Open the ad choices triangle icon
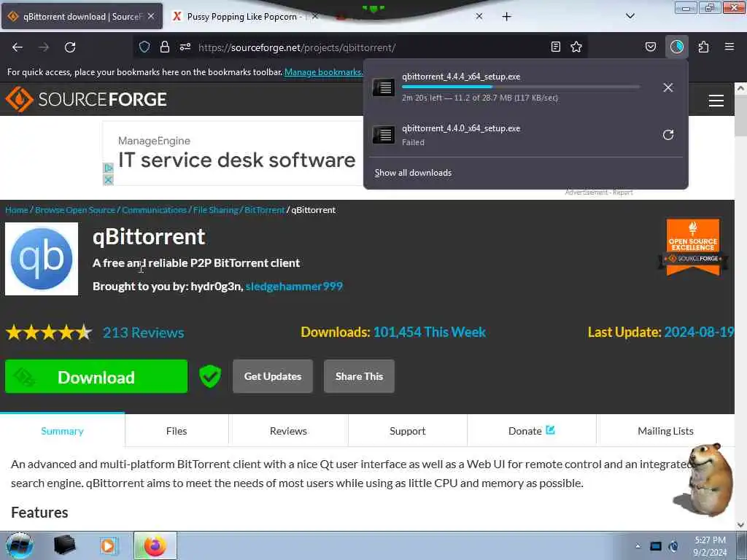 point(108,168)
